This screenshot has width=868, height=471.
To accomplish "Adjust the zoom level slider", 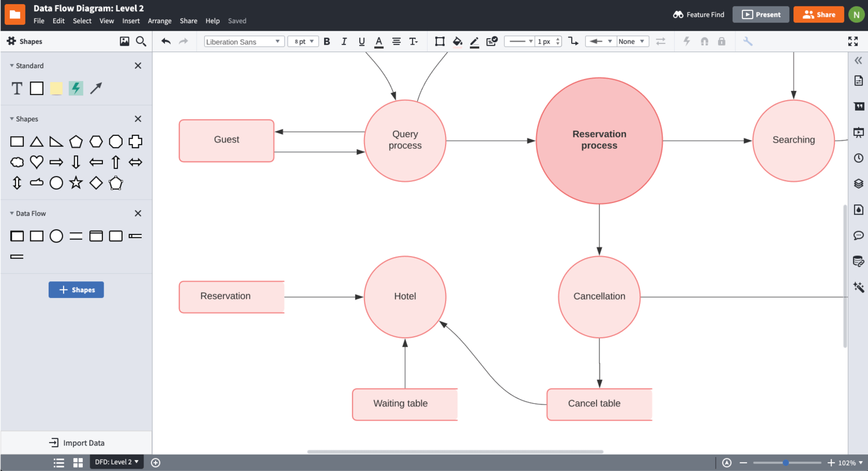I will (786, 462).
